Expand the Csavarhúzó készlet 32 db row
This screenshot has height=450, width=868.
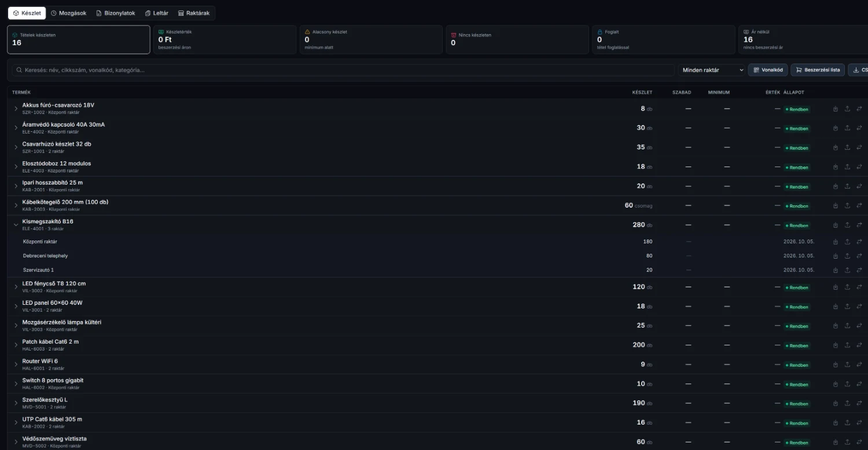coord(16,147)
